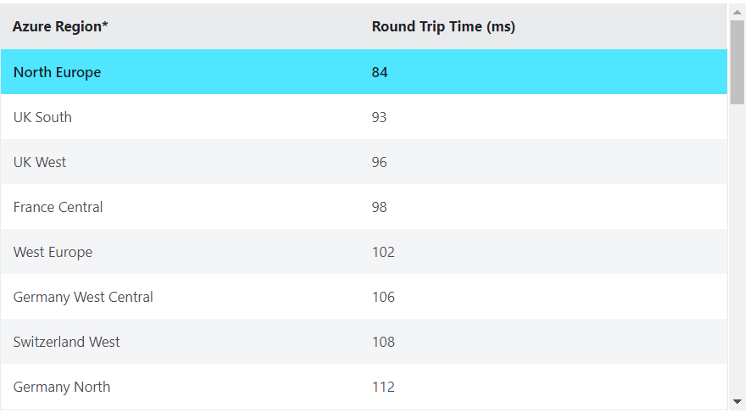
Task: Select the West Europe row
Action: pyautogui.click(x=364, y=252)
